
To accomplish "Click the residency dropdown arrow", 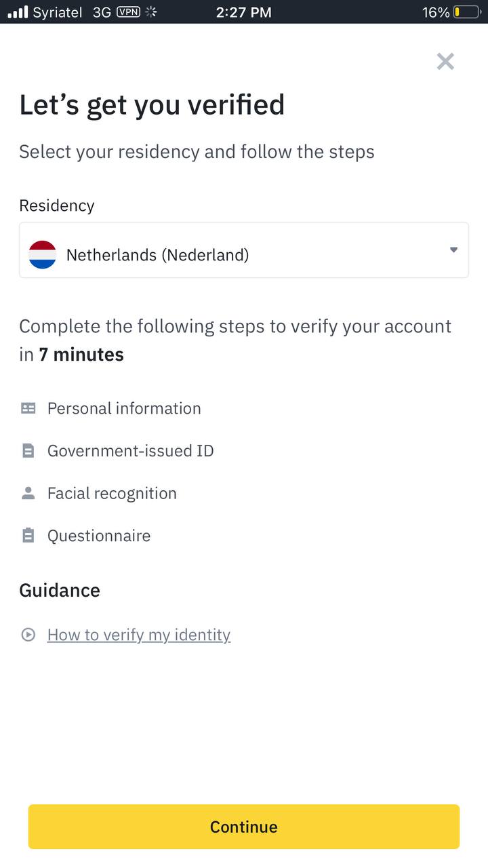I will pyautogui.click(x=453, y=250).
